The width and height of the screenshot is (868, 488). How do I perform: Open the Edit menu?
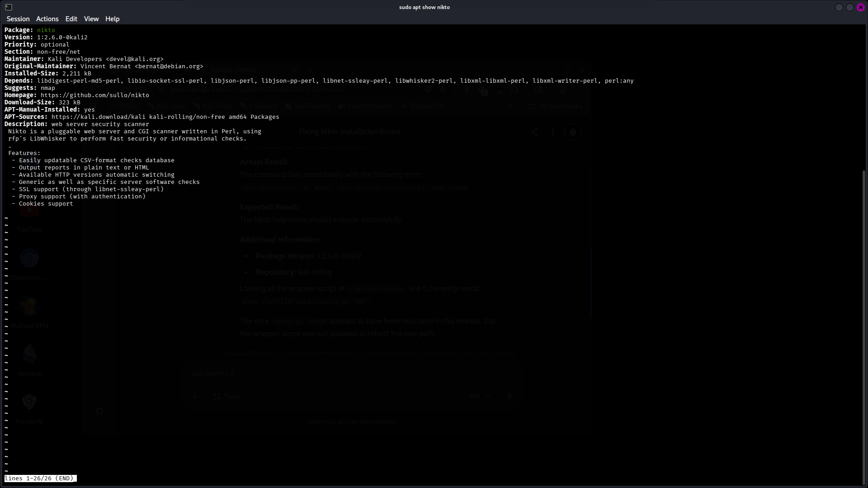[71, 19]
